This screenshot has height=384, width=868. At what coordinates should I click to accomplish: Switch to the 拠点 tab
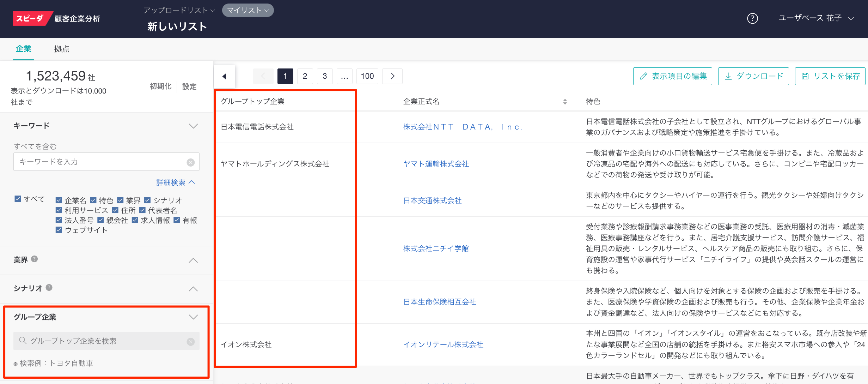tap(62, 49)
